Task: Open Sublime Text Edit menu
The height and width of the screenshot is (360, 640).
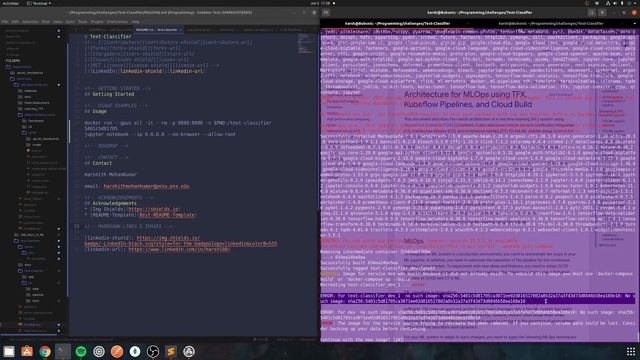Action: click(15, 22)
